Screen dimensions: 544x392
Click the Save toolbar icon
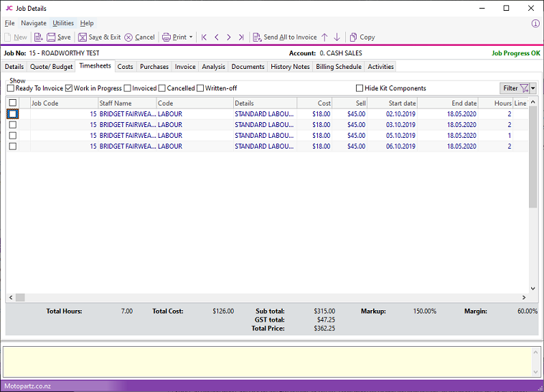point(50,37)
